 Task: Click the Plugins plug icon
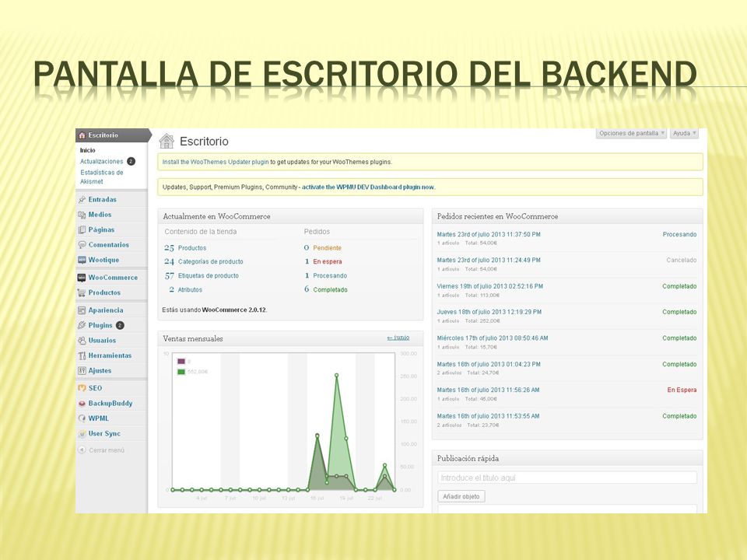pyautogui.click(x=82, y=325)
